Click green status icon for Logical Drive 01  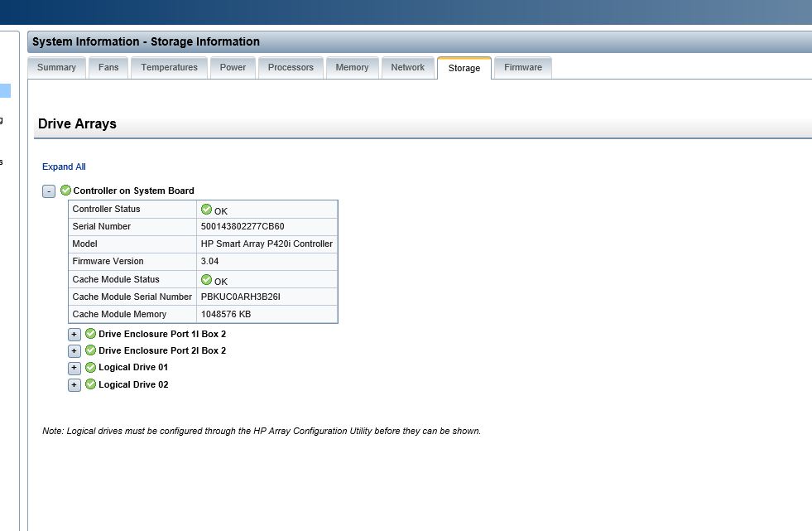91,367
